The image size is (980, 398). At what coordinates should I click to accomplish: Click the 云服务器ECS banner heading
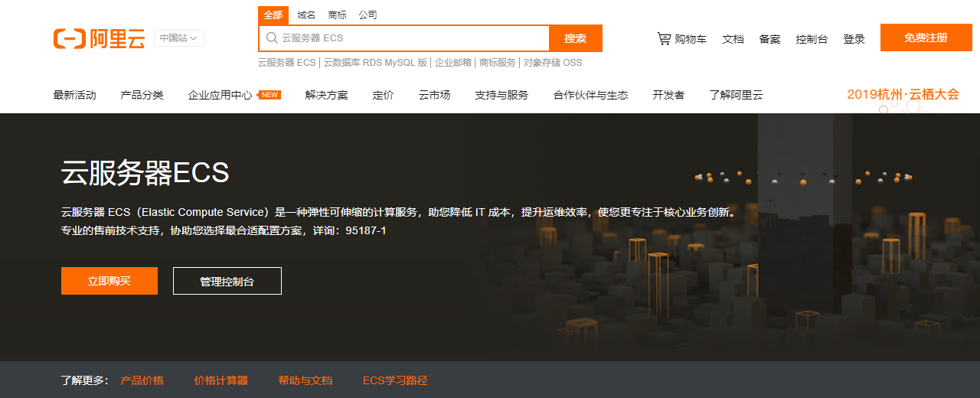(x=145, y=174)
